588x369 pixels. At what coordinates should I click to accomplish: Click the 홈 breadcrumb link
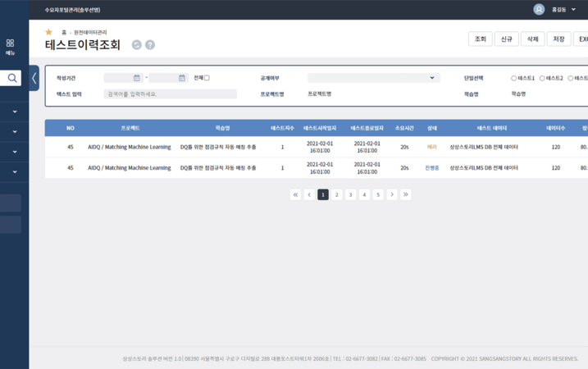pyautogui.click(x=64, y=32)
